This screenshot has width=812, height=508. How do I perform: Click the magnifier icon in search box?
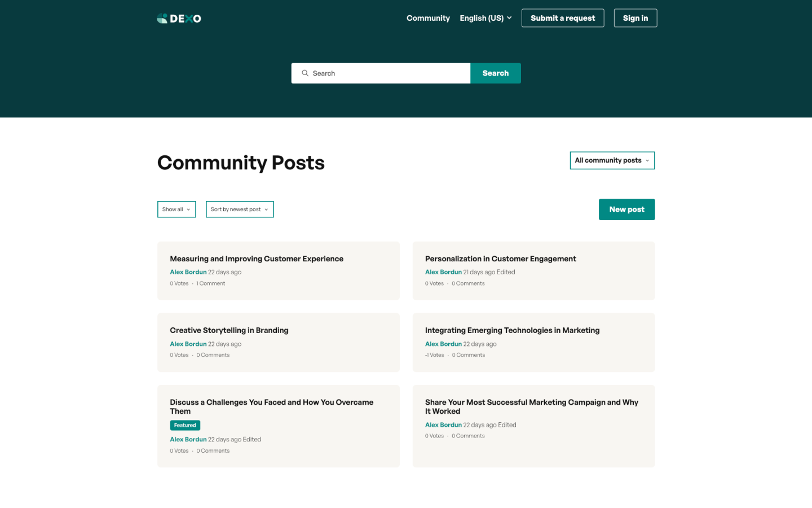pyautogui.click(x=305, y=73)
